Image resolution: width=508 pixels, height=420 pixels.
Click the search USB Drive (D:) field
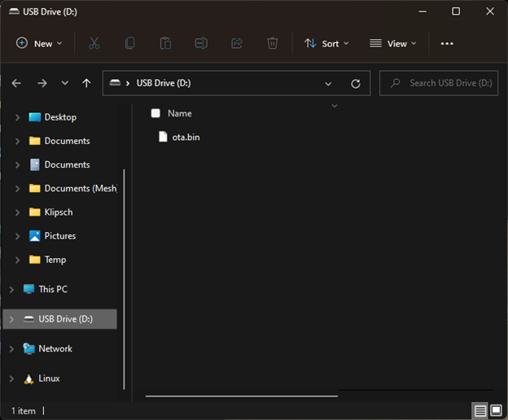439,83
